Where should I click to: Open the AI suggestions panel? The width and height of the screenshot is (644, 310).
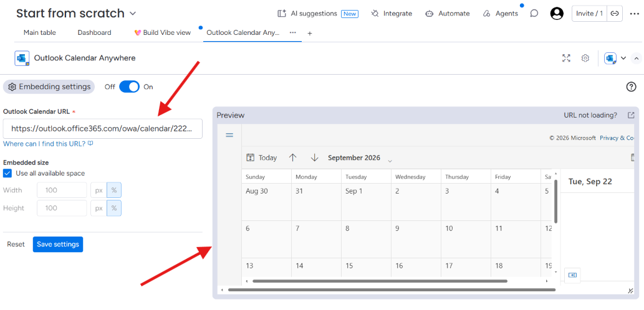(x=307, y=14)
